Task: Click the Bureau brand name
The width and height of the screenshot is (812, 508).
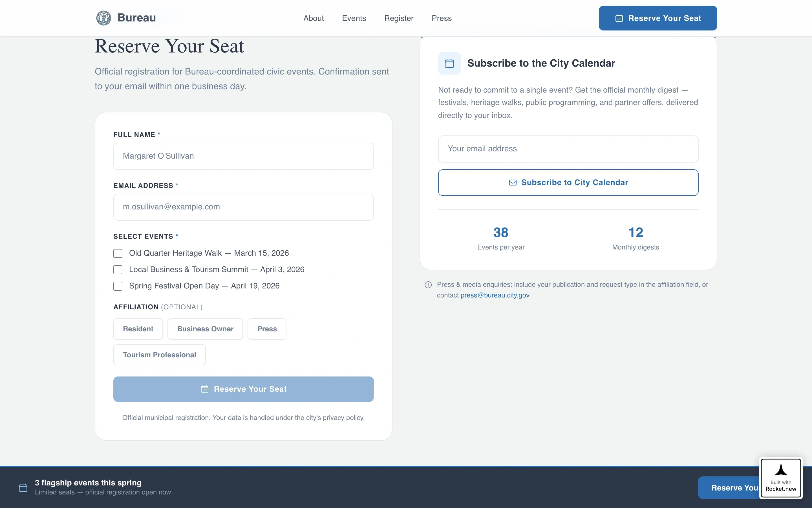Action: click(x=136, y=17)
